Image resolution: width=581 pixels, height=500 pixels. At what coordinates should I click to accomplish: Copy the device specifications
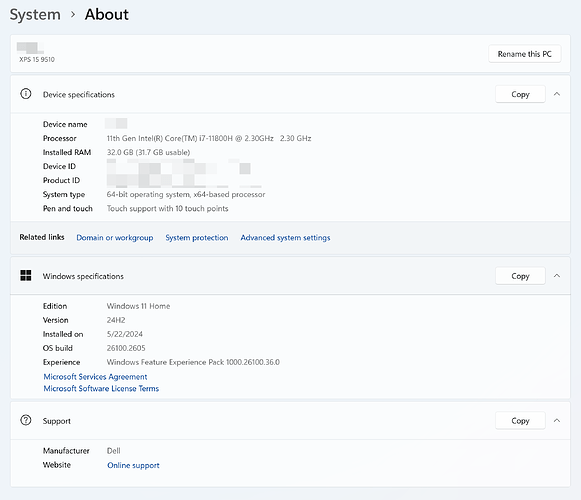(520, 94)
